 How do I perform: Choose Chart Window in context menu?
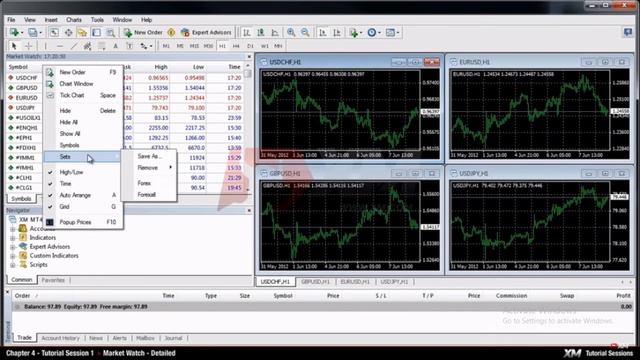tap(83, 84)
